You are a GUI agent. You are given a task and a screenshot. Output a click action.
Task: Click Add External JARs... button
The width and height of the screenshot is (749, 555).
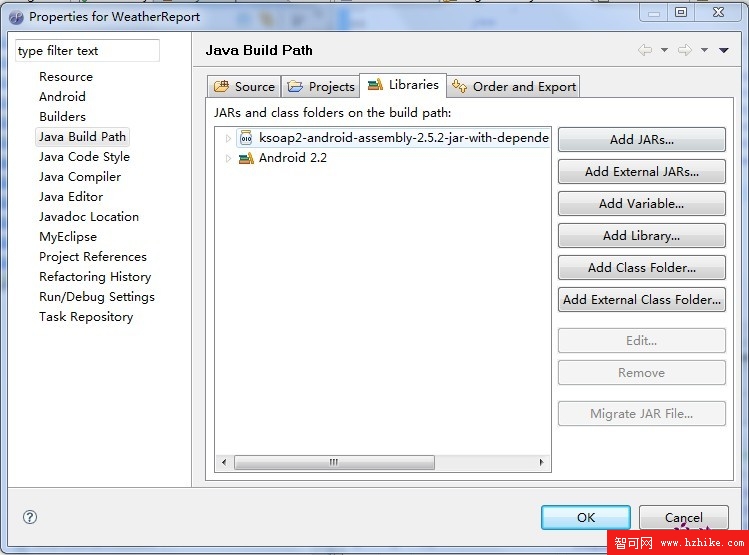tap(642, 171)
